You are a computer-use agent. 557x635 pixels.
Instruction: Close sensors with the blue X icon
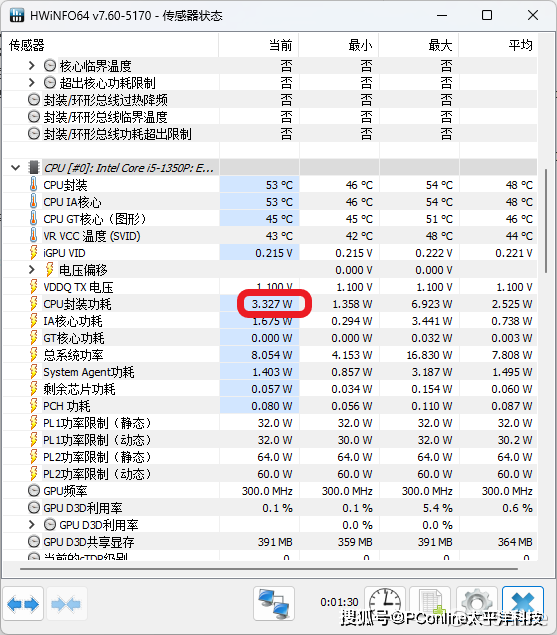tap(523, 601)
